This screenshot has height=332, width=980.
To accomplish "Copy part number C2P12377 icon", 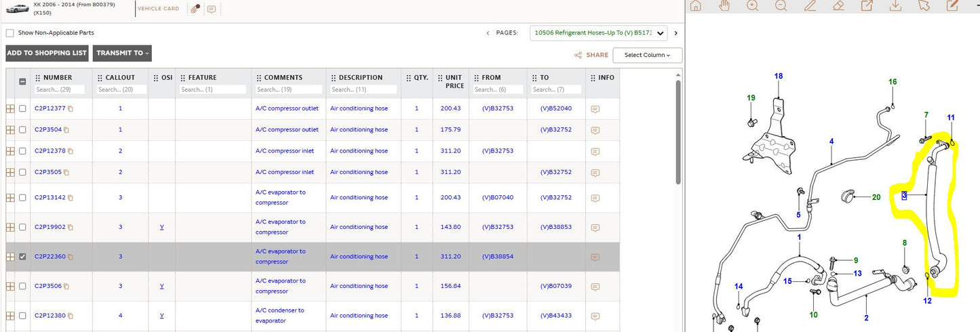I will point(70,108).
